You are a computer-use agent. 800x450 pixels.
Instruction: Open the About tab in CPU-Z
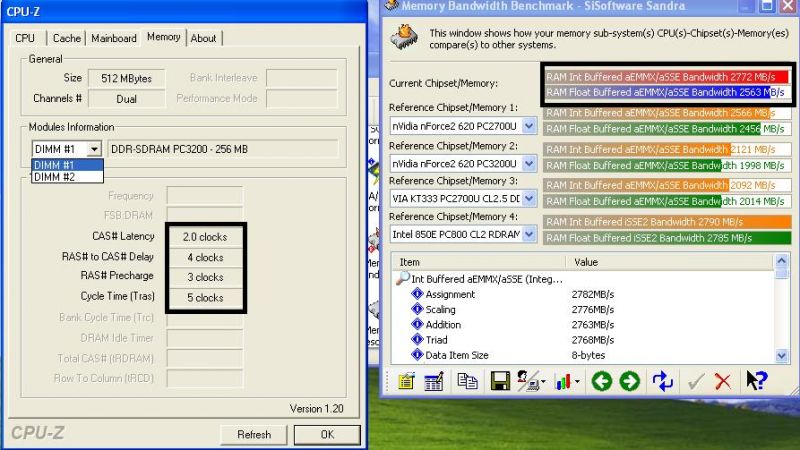click(x=203, y=38)
